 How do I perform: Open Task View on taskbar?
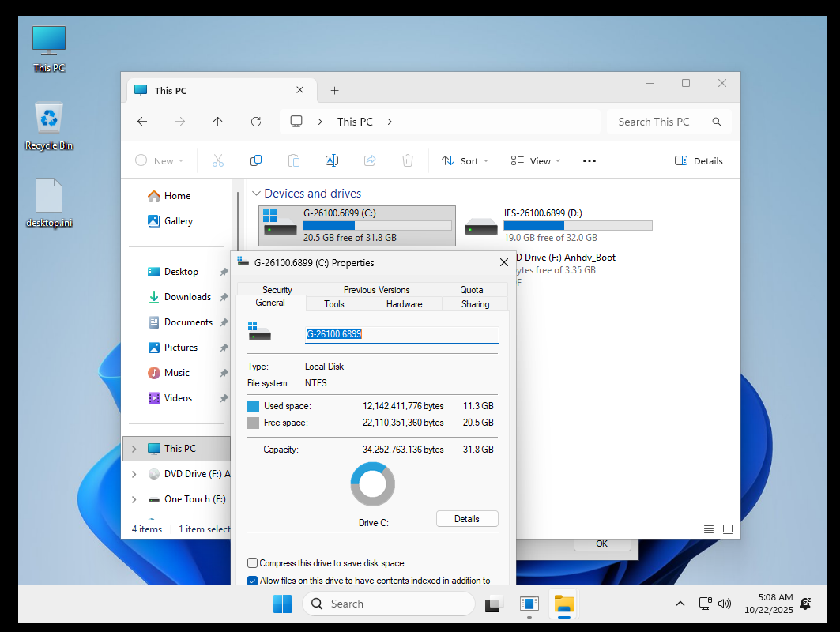tap(493, 604)
